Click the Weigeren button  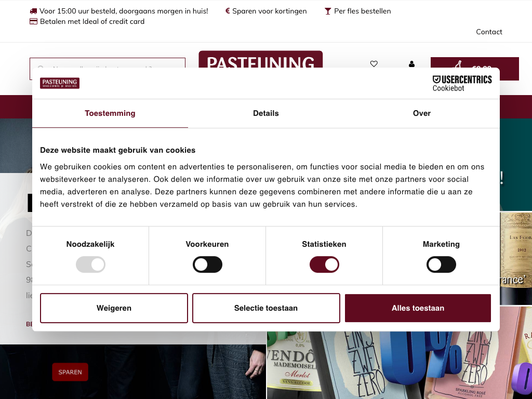114,308
